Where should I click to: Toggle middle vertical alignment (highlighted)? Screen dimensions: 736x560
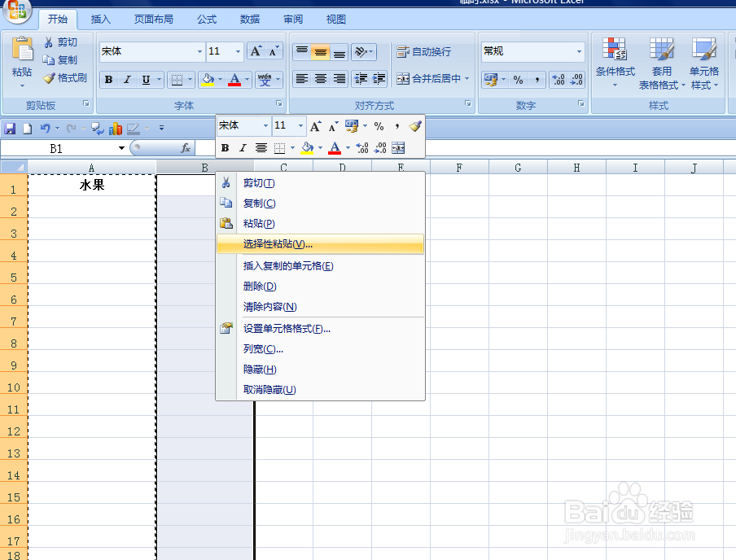coord(321,51)
